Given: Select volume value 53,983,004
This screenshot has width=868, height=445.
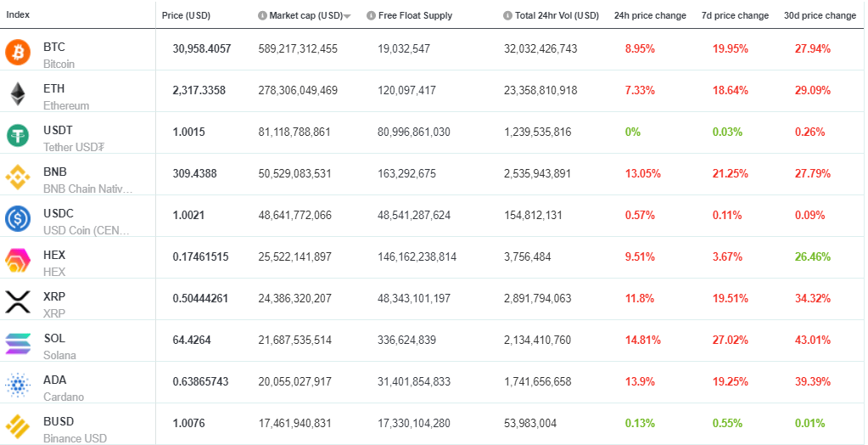Looking at the screenshot, I should [529, 423].
